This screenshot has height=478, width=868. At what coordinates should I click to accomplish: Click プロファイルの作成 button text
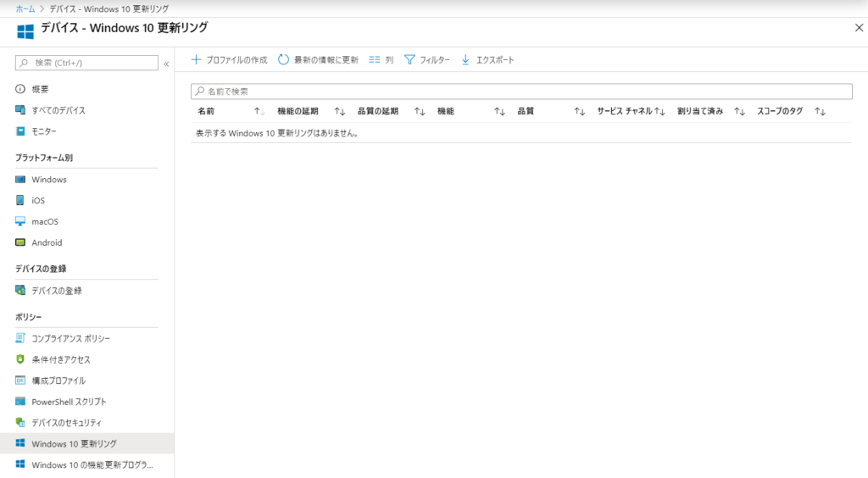click(236, 59)
